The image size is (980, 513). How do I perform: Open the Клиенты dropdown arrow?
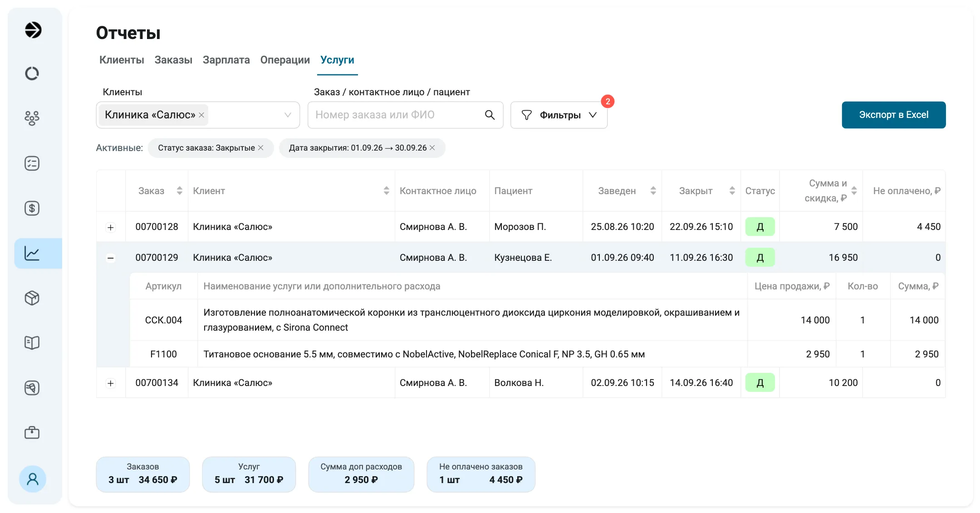(x=288, y=115)
